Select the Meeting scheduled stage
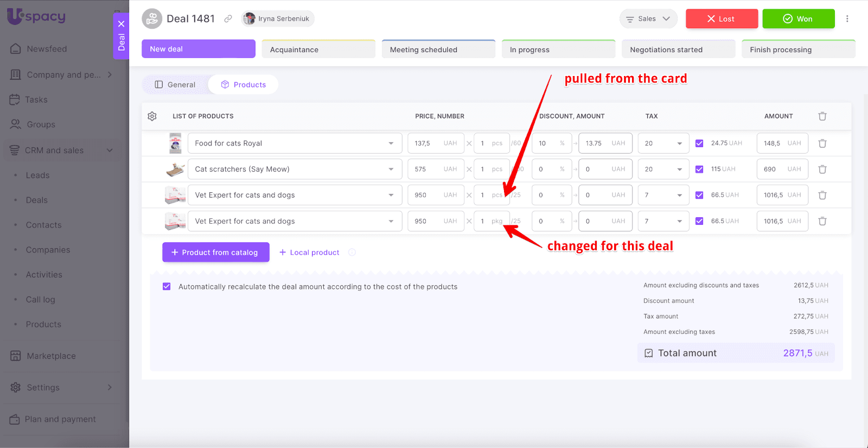The image size is (868, 448). (438, 49)
